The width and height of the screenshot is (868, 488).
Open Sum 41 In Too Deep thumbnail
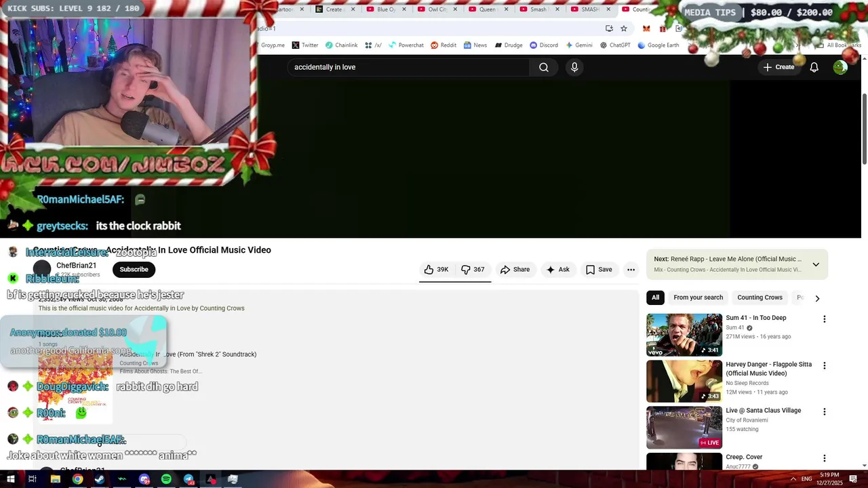coord(684,335)
